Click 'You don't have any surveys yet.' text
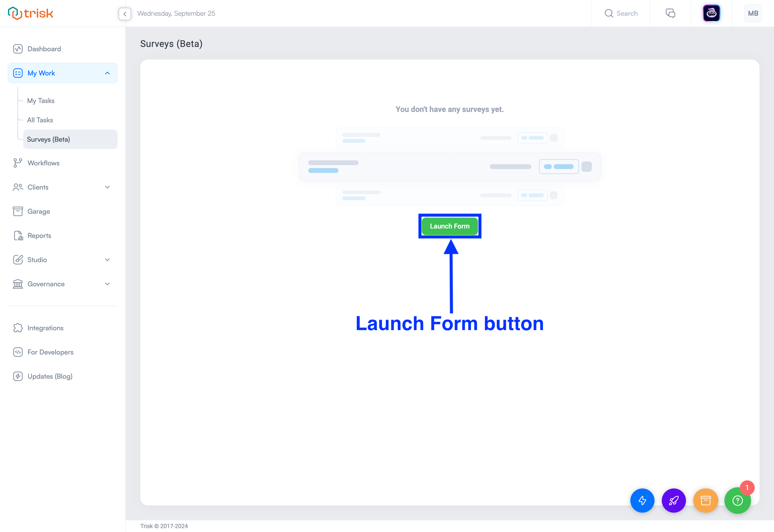Screen dimensions: 774x532 [x=450, y=109]
